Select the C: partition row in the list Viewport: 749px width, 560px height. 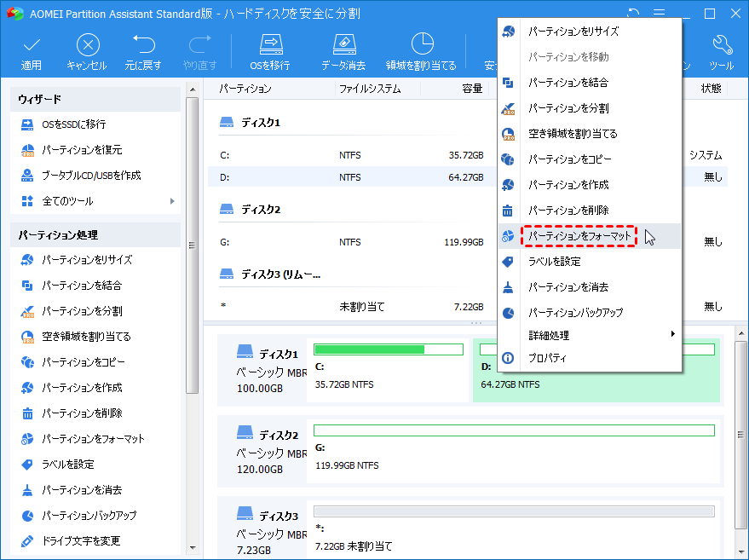(x=467, y=155)
